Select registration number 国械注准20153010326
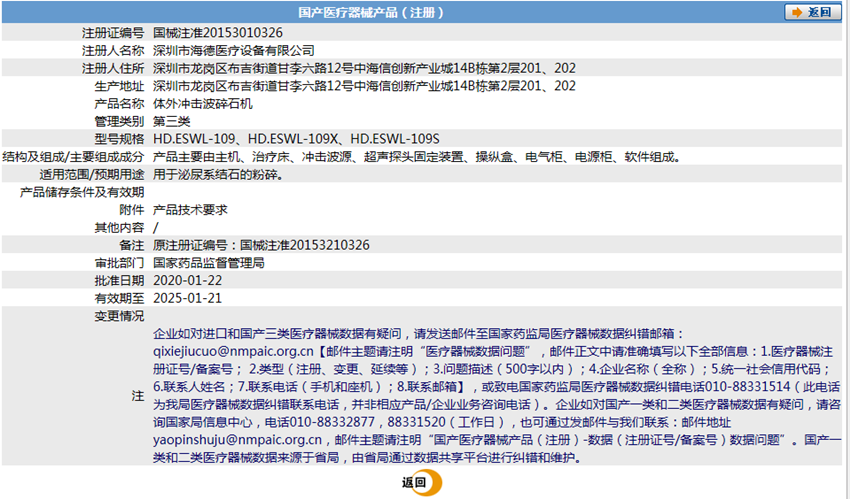Screen dimensions: 850x499 click(x=217, y=33)
